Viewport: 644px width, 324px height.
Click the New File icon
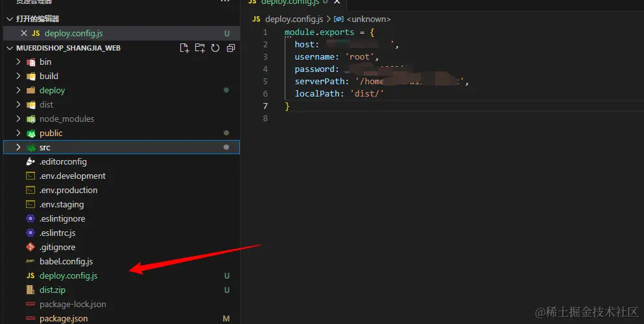click(x=184, y=48)
